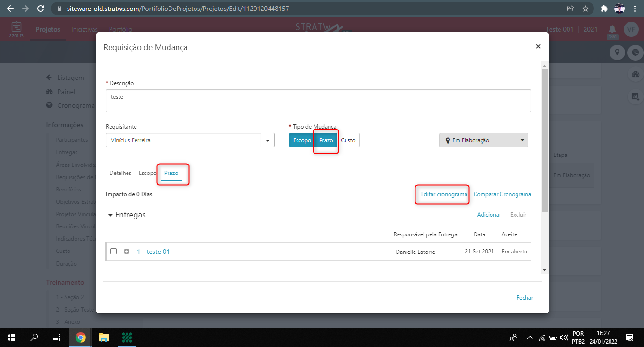Expand the 1 - teste 01 row plus icon

click(x=127, y=252)
